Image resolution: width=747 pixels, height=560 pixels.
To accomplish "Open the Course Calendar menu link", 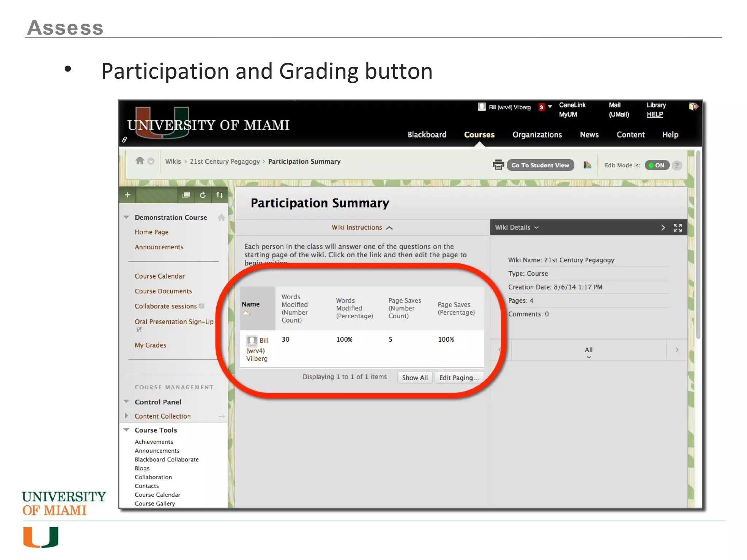I will (x=159, y=276).
